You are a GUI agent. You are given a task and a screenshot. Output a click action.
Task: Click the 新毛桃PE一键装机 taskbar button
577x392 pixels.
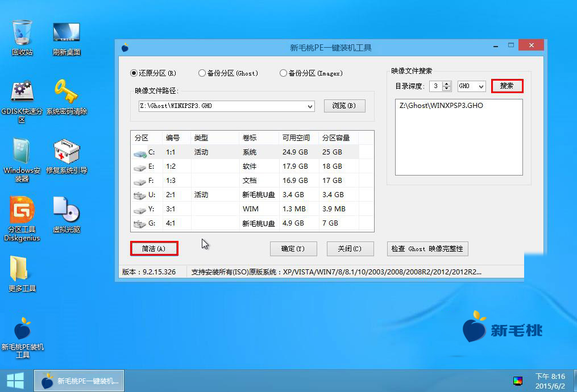(79, 381)
